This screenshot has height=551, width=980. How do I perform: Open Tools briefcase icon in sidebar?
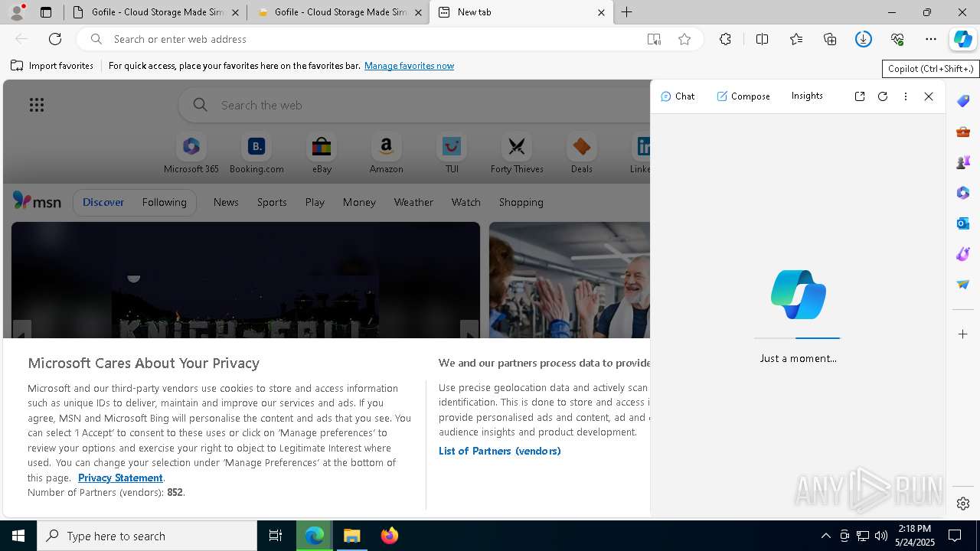963,132
